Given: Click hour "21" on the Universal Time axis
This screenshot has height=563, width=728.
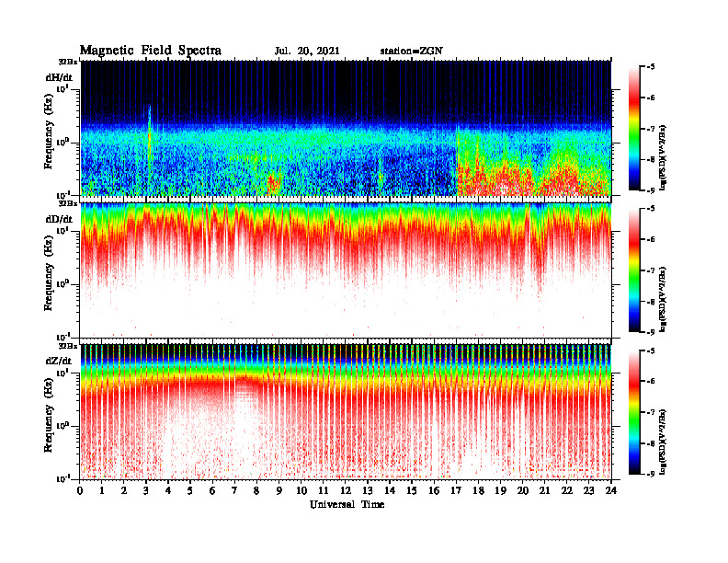Looking at the screenshot, I should click(544, 490).
